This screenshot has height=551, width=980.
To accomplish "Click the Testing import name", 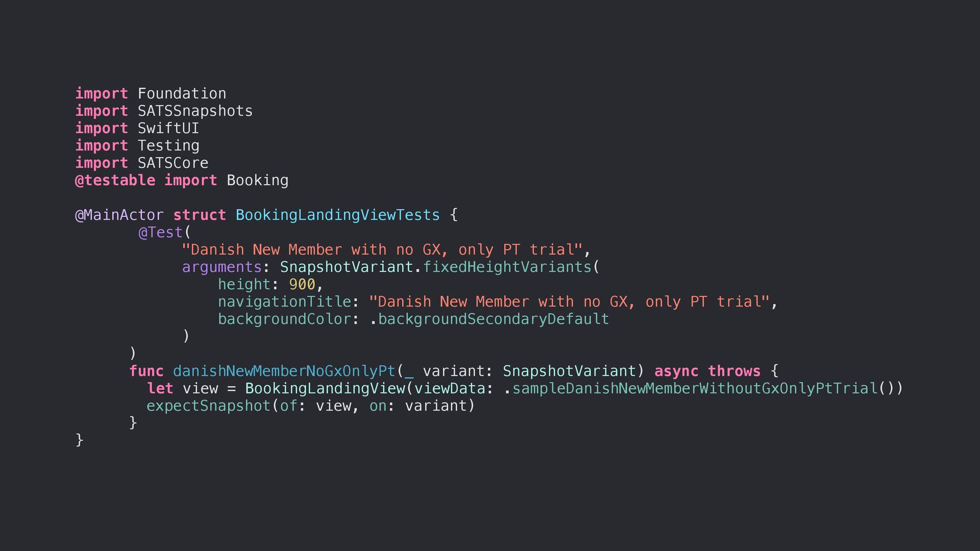I will coord(168,146).
